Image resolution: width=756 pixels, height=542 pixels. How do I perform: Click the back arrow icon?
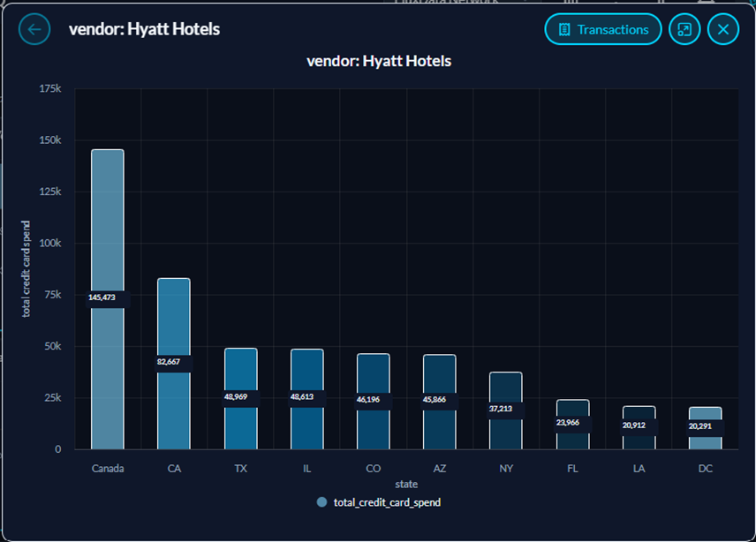[x=34, y=29]
